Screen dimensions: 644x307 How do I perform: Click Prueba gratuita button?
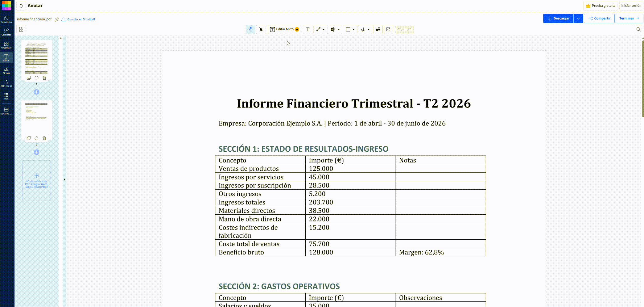click(x=601, y=6)
